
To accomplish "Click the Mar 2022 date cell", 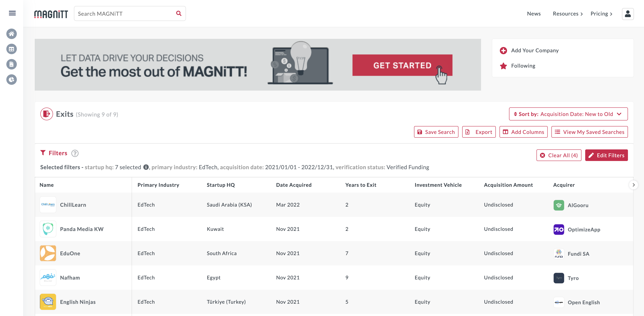I will [287, 205].
